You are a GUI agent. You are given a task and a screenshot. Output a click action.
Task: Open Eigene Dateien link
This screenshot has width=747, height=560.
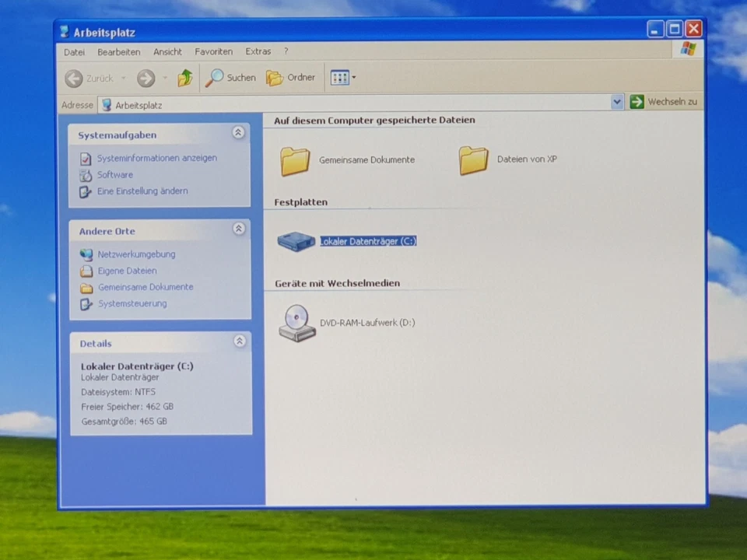coord(127,271)
